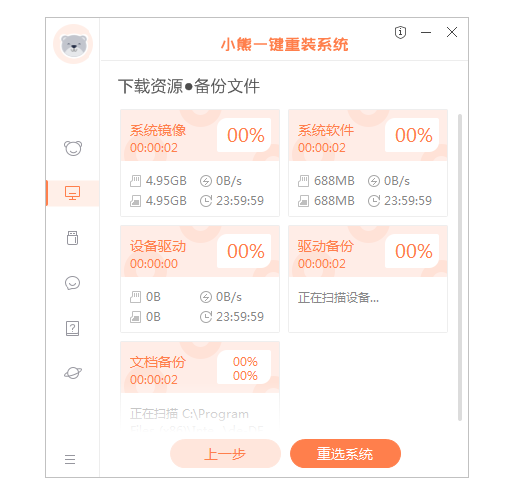523x488 pixels.
Task: Close the 小熊一键重装系统 window
Action: tap(452, 32)
